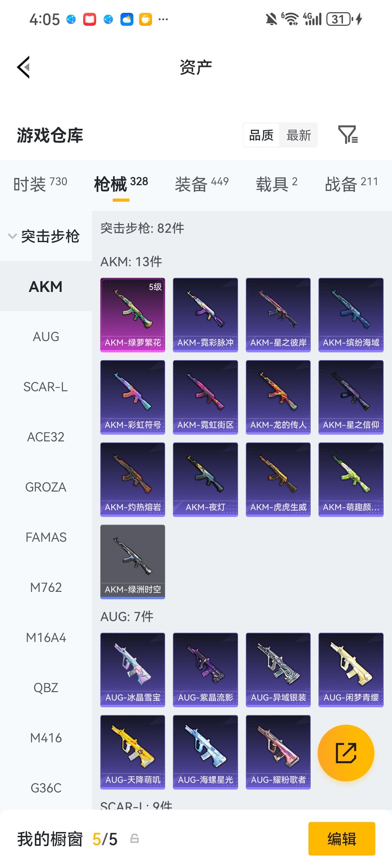
Task: Select the gray AKM-绿洲时空 skin
Action: tap(133, 562)
